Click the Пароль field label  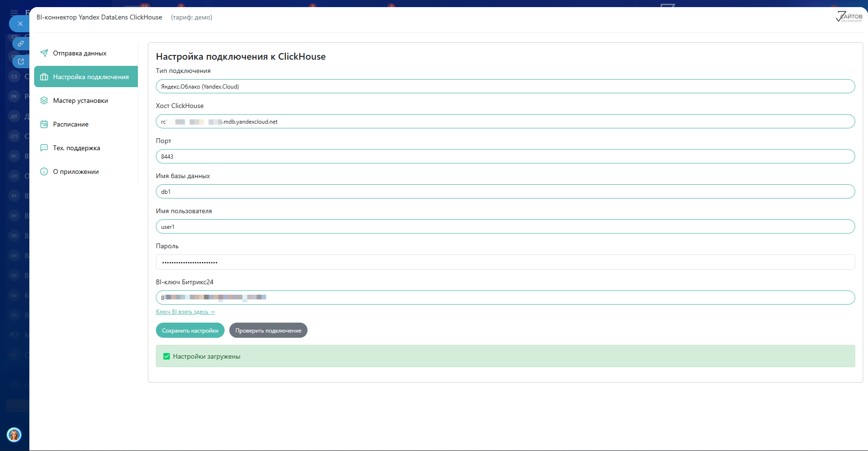coord(167,246)
